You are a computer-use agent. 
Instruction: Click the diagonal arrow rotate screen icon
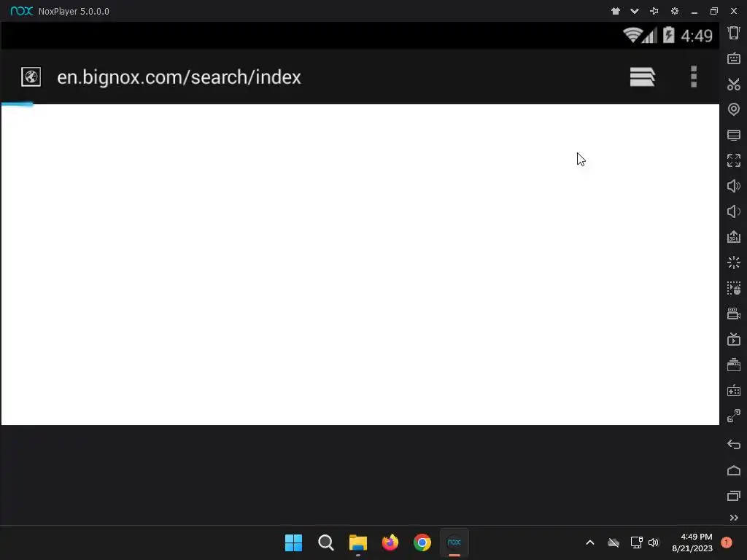tap(734, 416)
